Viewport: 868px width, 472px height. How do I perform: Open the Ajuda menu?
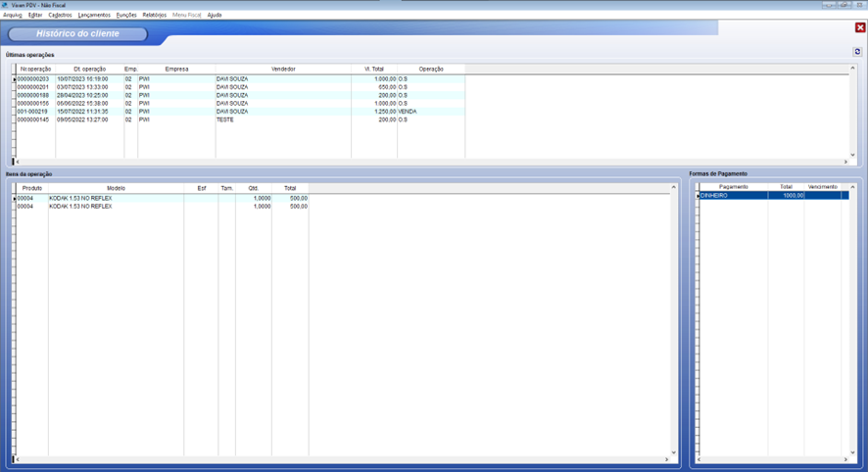214,16
